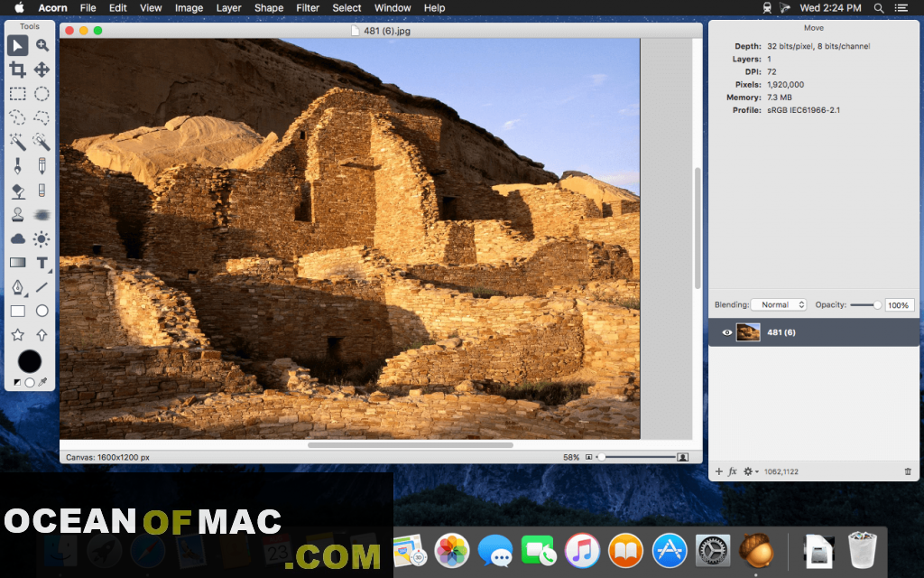Open the Shape menu

coord(269,7)
